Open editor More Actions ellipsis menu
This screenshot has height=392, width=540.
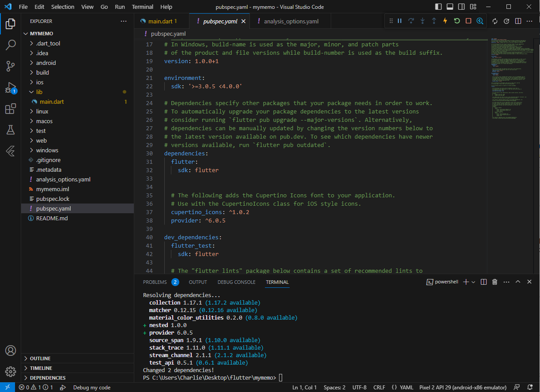[529, 21]
